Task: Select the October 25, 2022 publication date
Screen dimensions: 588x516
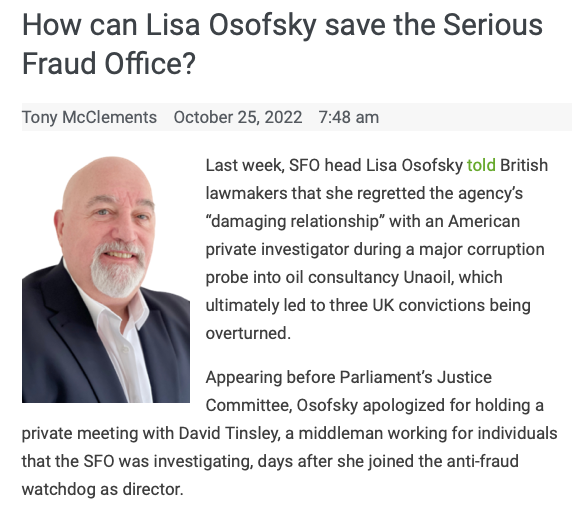Action: (238, 117)
